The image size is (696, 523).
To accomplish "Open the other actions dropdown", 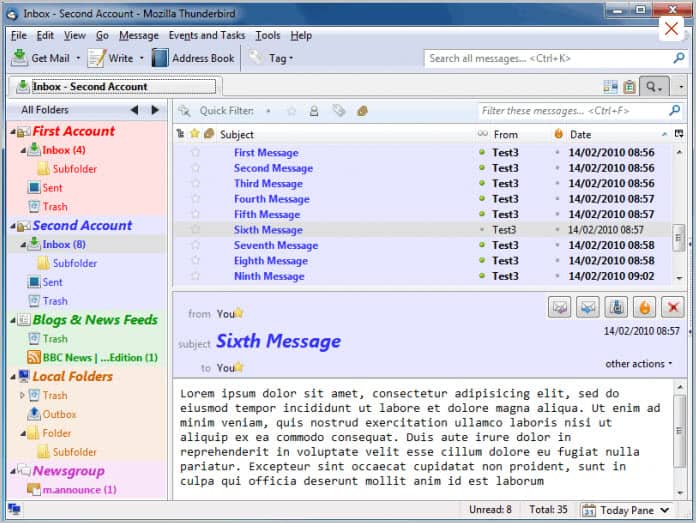I will [x=638, y=364].
